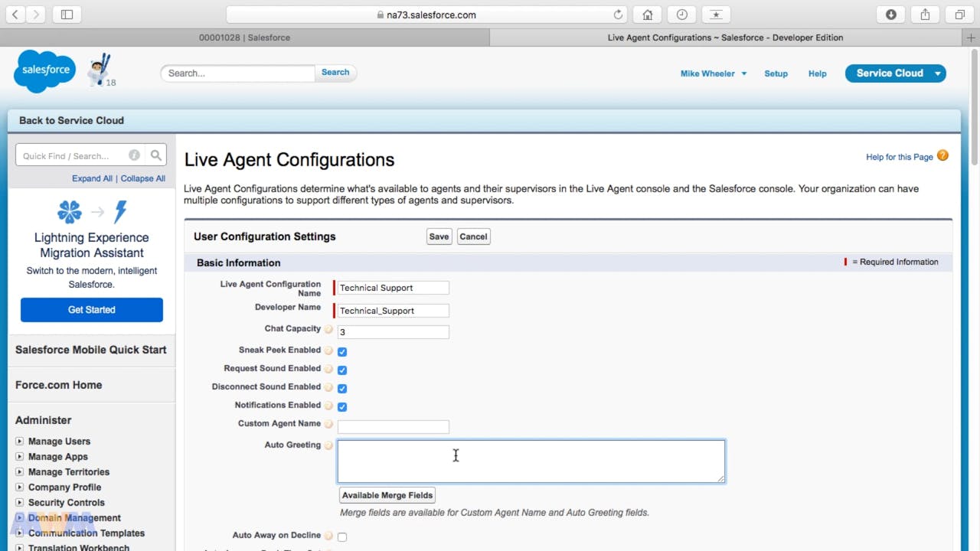Viewport: 980px width, 551px height.
Task: Open the orange help question mark icon
Action: pos(942,155)
